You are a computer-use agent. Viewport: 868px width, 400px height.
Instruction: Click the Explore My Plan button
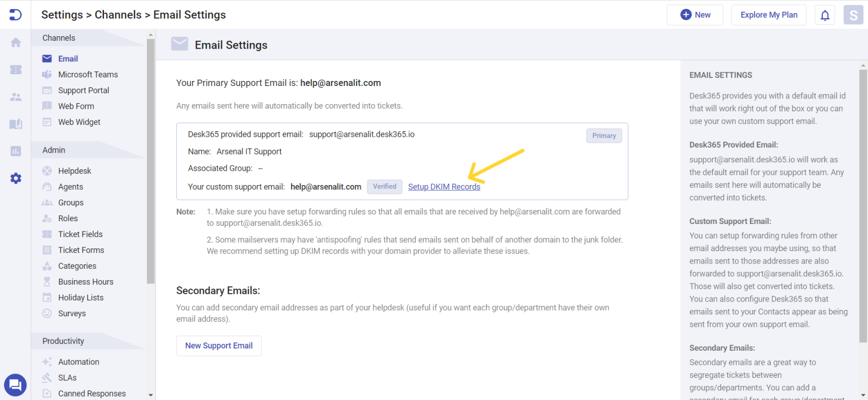(x=769, y=15)
